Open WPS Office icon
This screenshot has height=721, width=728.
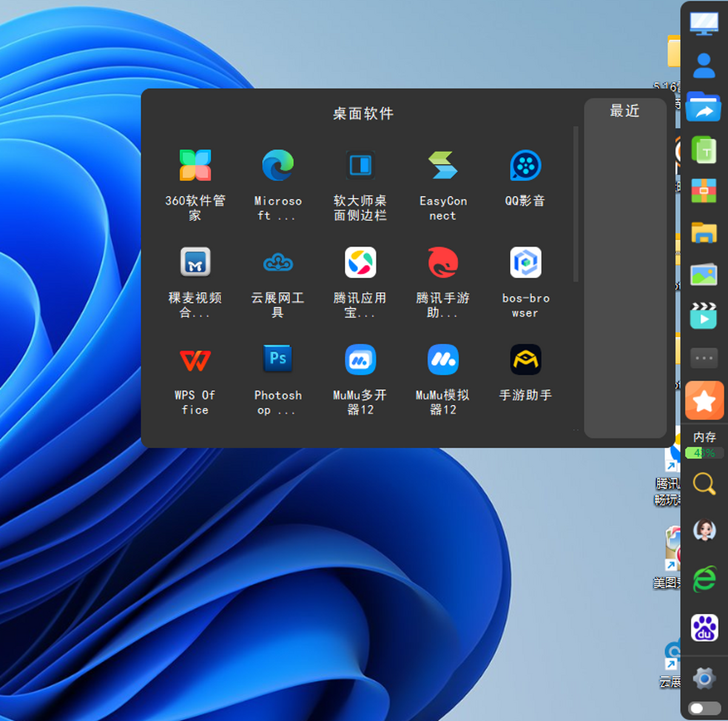pyautogui.click(x=195, y=360)
